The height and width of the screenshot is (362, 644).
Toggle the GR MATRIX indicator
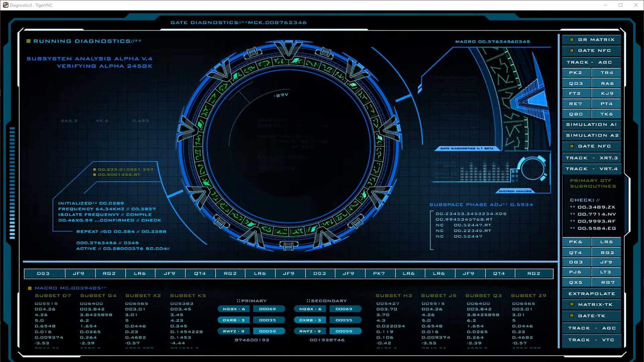(572, 40)
